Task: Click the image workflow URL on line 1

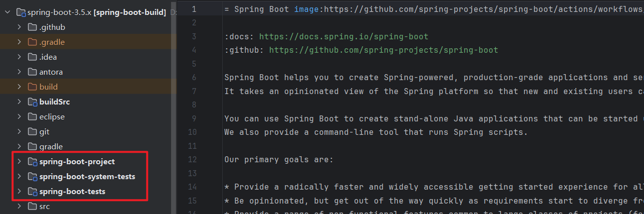Action: (483, 9)
